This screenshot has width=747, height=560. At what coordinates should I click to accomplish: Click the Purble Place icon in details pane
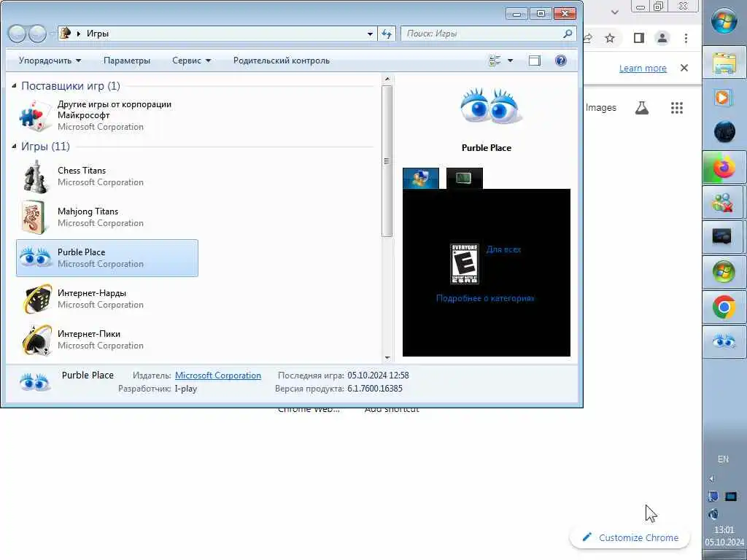pyautogui.click(x=35, y=382)
